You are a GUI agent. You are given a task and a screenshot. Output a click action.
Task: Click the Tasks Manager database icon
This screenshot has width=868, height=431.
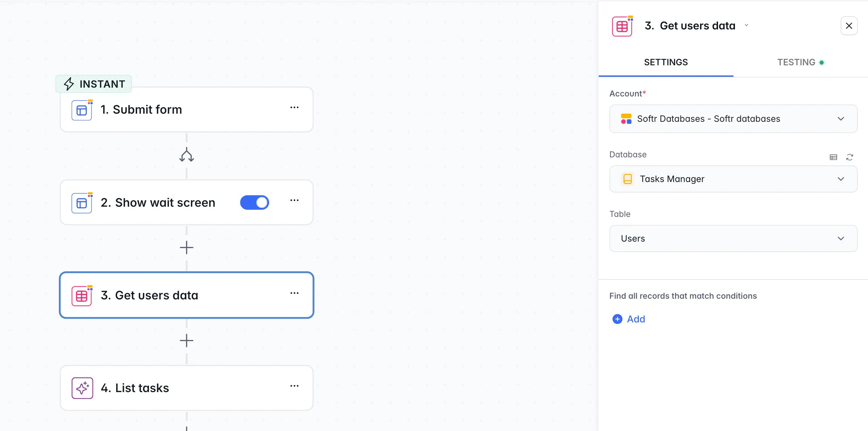628,179
